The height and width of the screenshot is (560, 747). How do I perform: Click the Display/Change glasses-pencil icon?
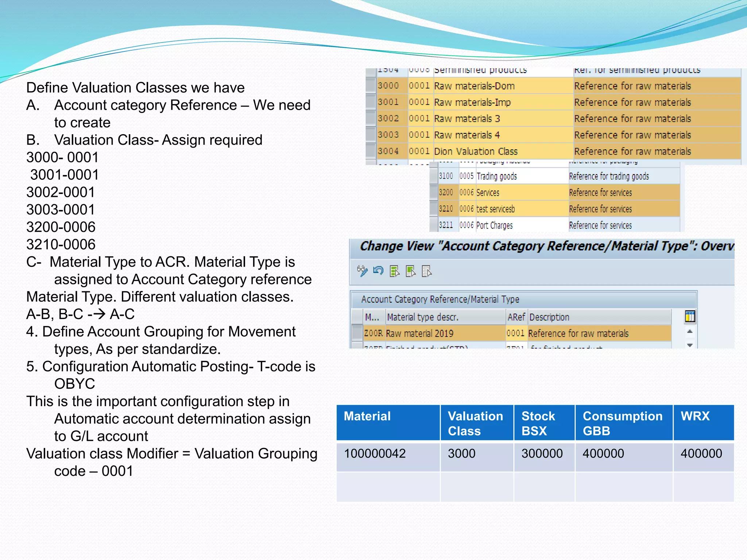coord(362,271)
